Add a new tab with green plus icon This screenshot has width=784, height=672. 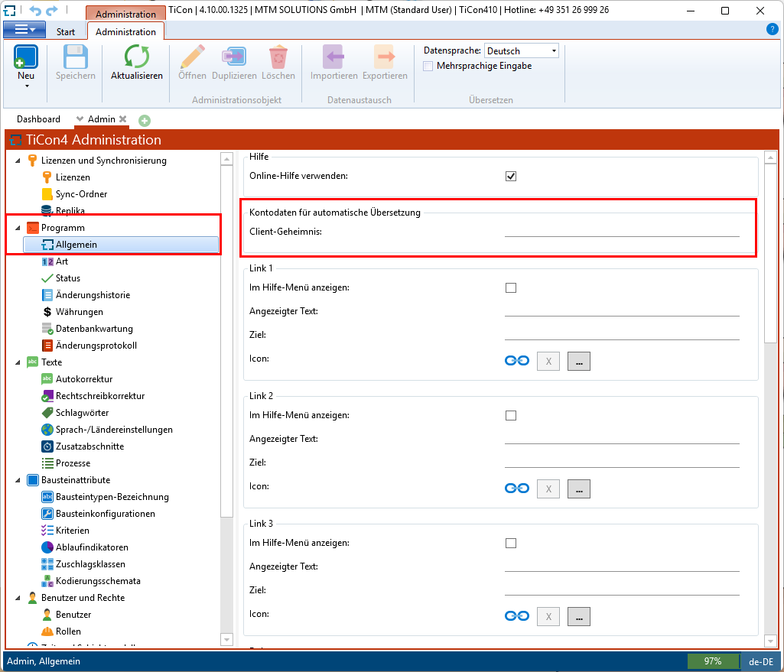[x=145, y=121]
